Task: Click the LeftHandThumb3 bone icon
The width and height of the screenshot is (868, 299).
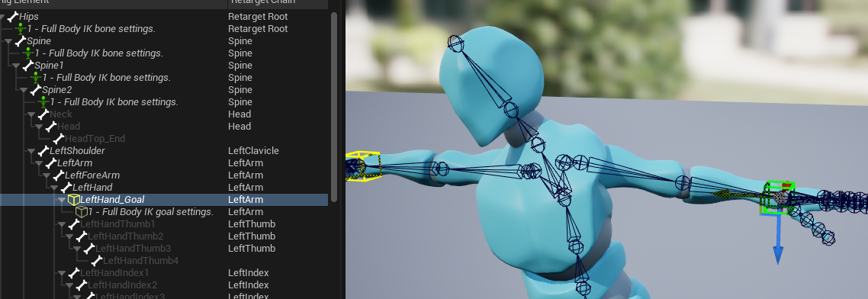Action: 89,249
